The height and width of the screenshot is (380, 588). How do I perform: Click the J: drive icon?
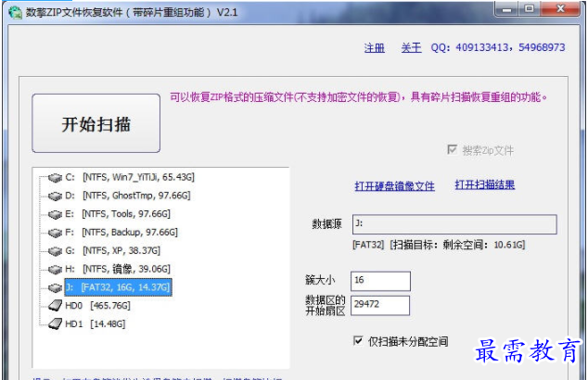click(x=55, y=288)
